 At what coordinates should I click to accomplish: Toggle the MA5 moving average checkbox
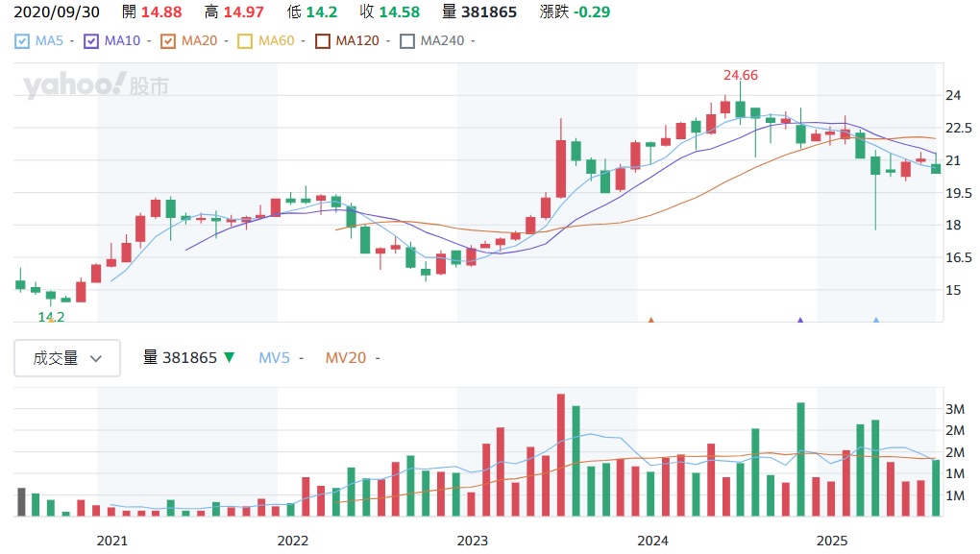point(22,41)
